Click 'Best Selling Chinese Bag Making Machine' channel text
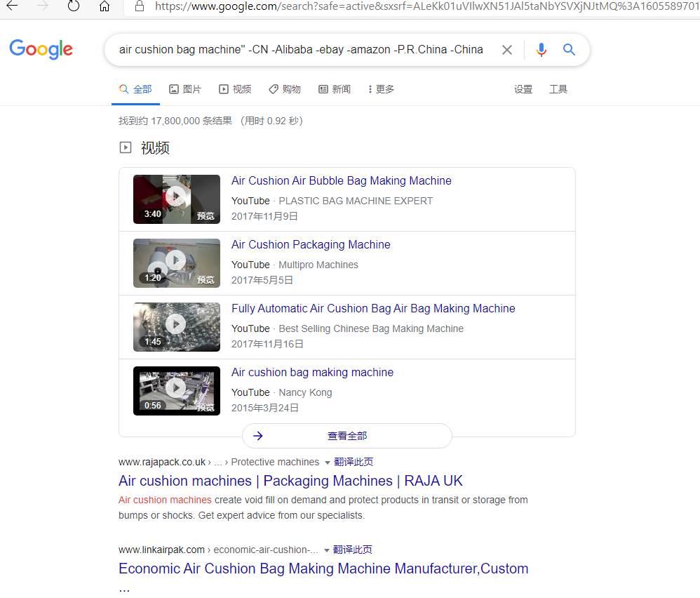The height and width of the screenshot is (598, 700). coord(371,328)
